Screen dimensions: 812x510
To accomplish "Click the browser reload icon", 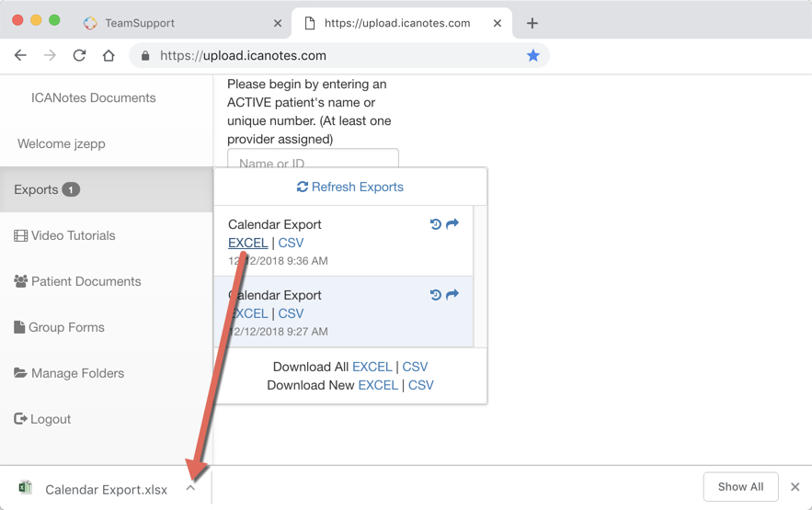I will coord(79,55).
